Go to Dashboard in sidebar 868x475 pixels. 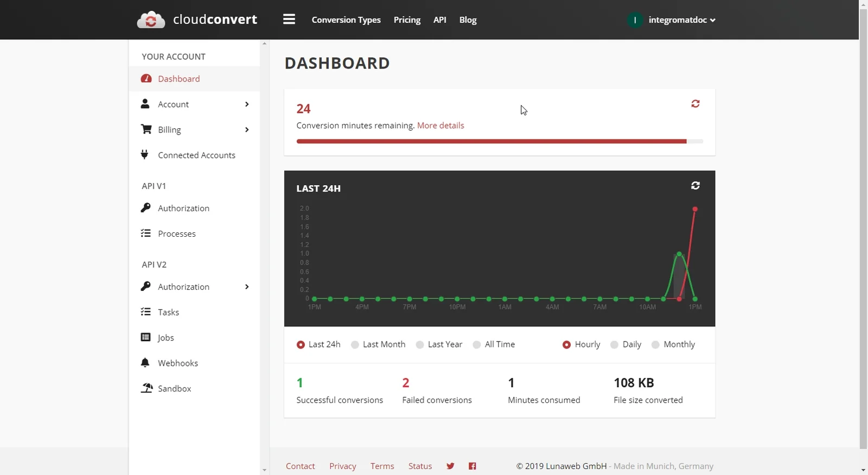[194, 79]
